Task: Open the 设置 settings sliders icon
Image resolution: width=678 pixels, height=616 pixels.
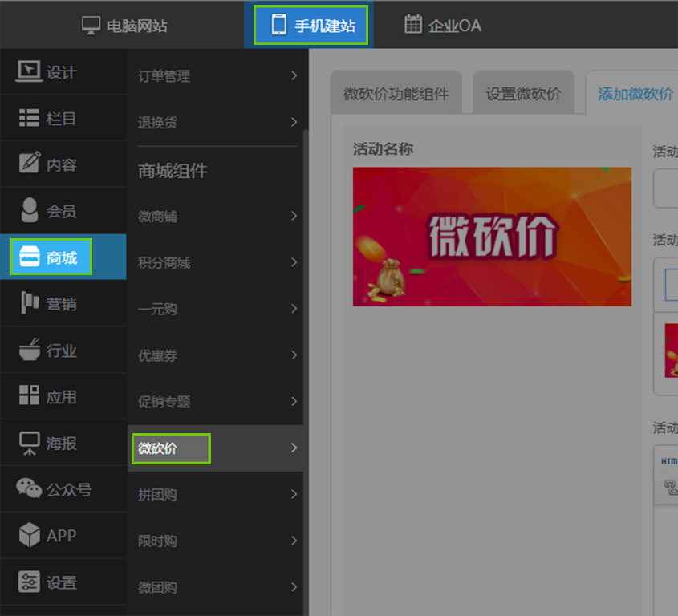Action: [29, 582]
